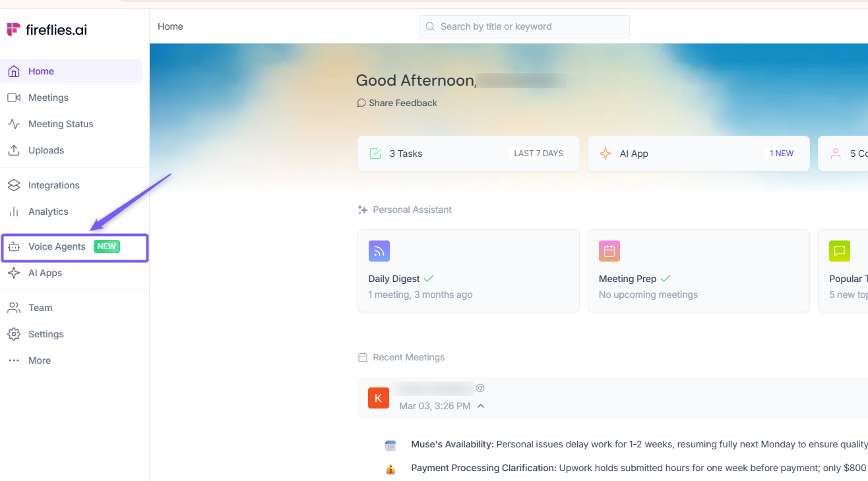Click the fireflies.ai logo
868x481 pixels.
[47, 30]
